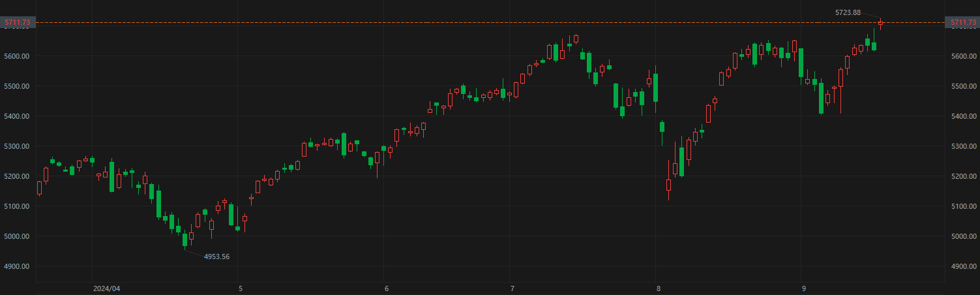Select the red candle at the August low
The image size is (980, 295).
click(x=668, y=185)
